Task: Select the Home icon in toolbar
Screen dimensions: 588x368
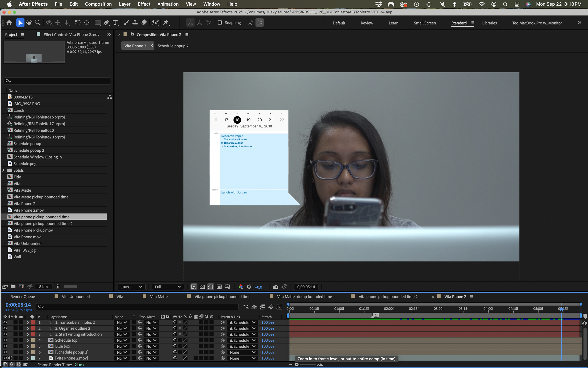Action: click(x=9, y=23)
